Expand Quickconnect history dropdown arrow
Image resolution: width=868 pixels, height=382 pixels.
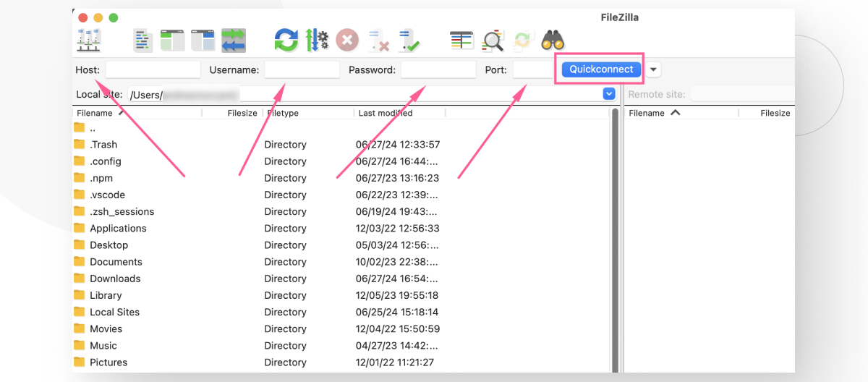[653, 69]
